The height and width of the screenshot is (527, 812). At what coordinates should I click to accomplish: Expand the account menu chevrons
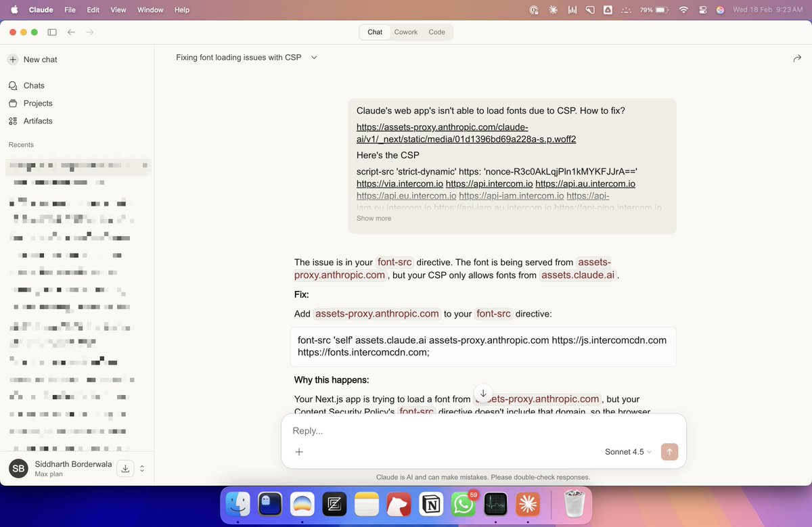(x=142, y=468)
